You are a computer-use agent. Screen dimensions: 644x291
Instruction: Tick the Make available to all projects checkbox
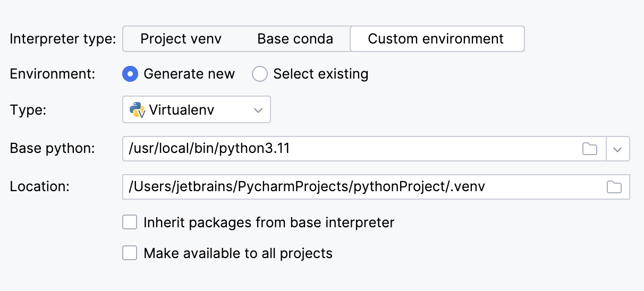point(130,253)
